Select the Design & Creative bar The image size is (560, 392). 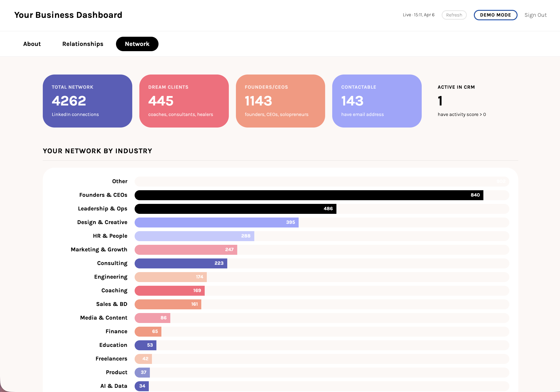216,223
